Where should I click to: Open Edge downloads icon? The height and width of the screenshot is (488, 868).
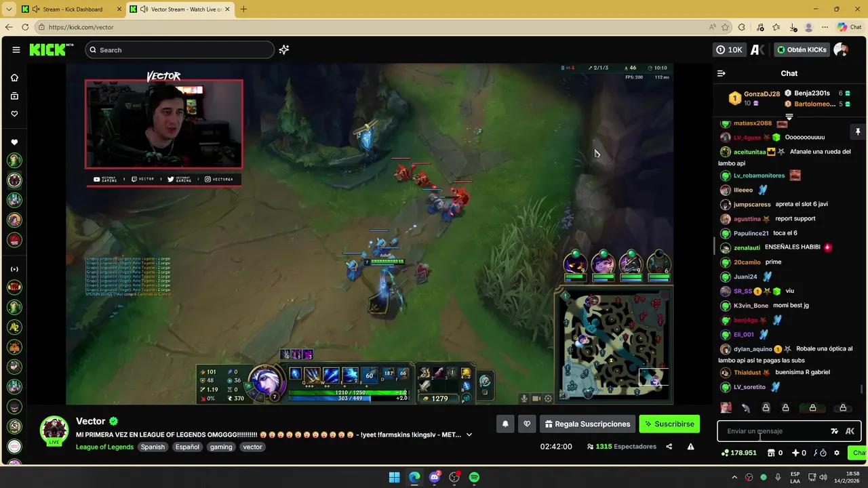793,27
